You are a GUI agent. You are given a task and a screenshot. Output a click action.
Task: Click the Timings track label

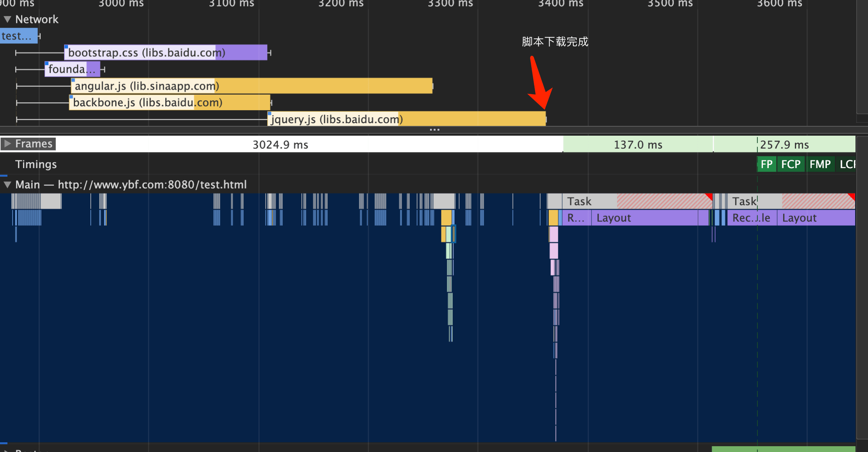click(36, 164)
